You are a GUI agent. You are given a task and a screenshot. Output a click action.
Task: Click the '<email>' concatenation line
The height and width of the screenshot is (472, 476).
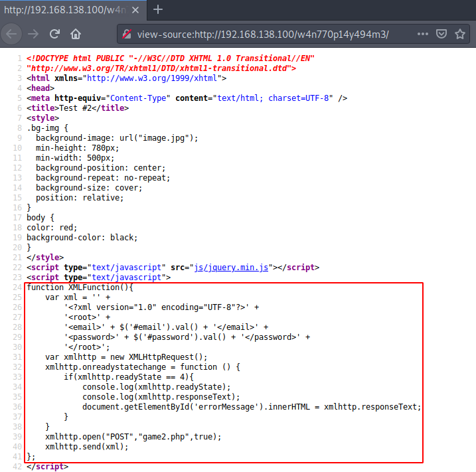pos(166,327)
